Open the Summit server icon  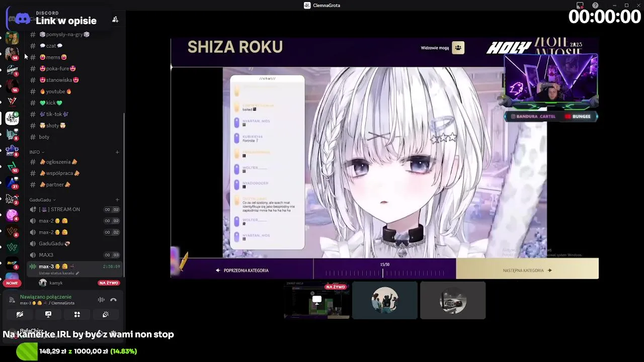[x=12, y=70]
